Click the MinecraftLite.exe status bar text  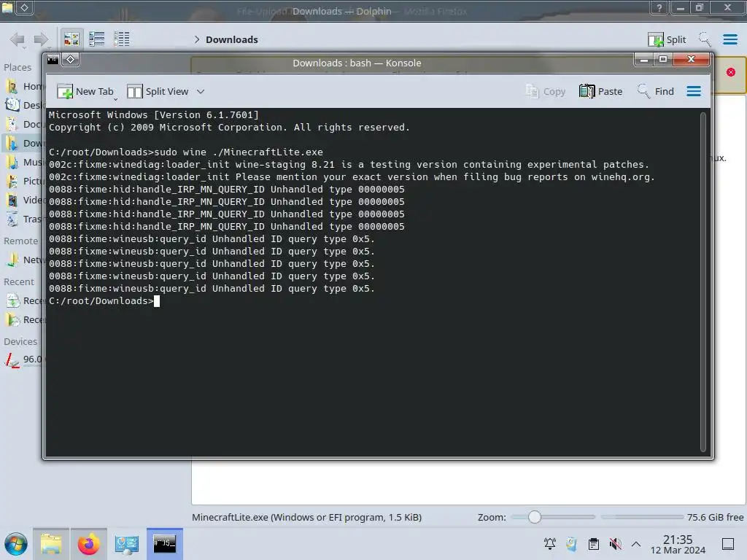307,517
